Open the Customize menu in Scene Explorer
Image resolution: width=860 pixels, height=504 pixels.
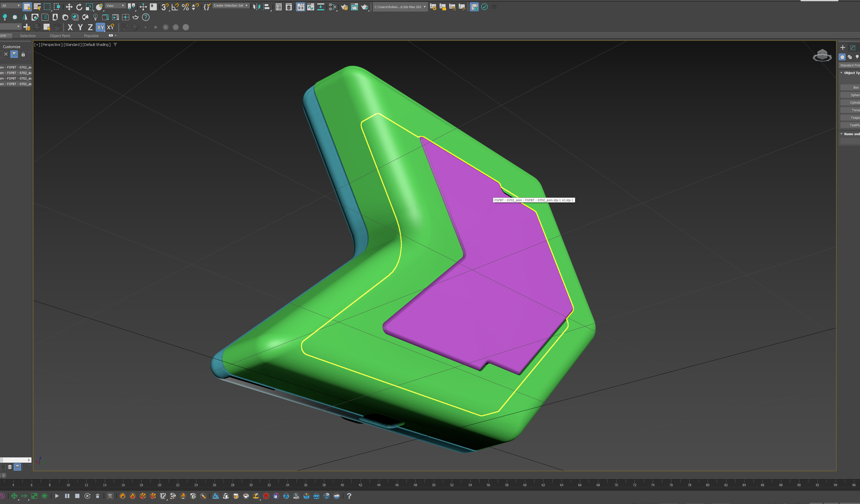tap(12, 47)
